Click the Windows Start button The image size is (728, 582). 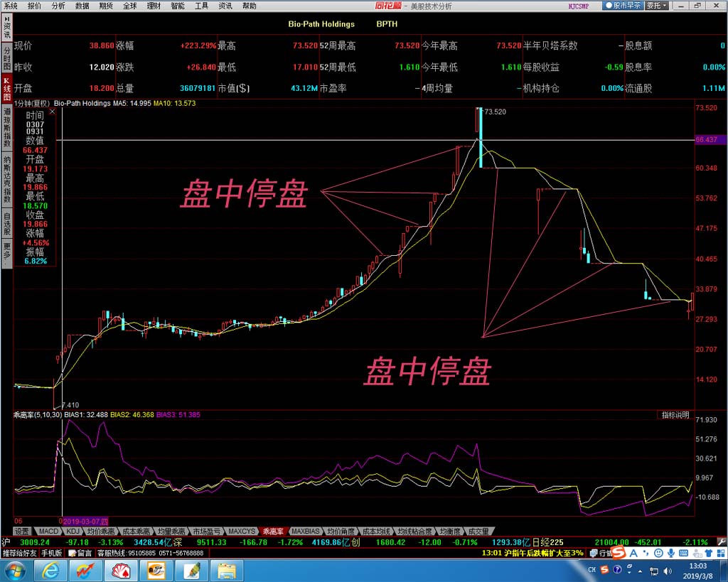(14, 571)
